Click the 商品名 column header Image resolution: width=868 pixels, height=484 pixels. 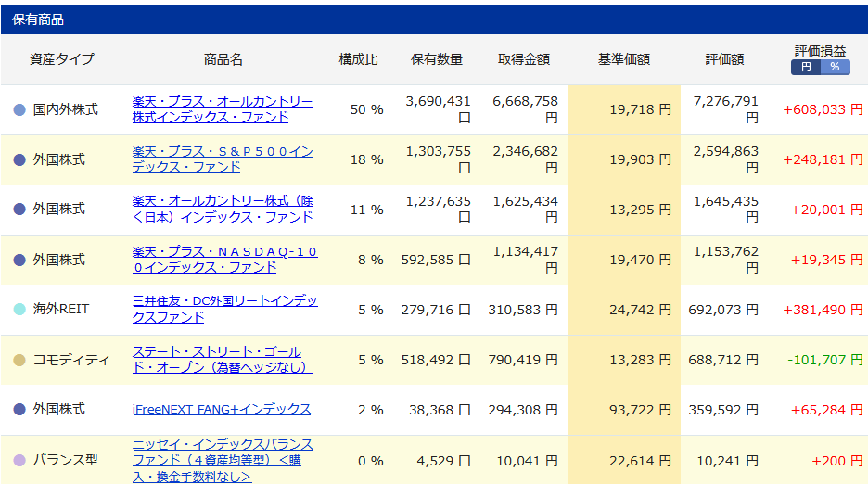[x=223, y=59]
